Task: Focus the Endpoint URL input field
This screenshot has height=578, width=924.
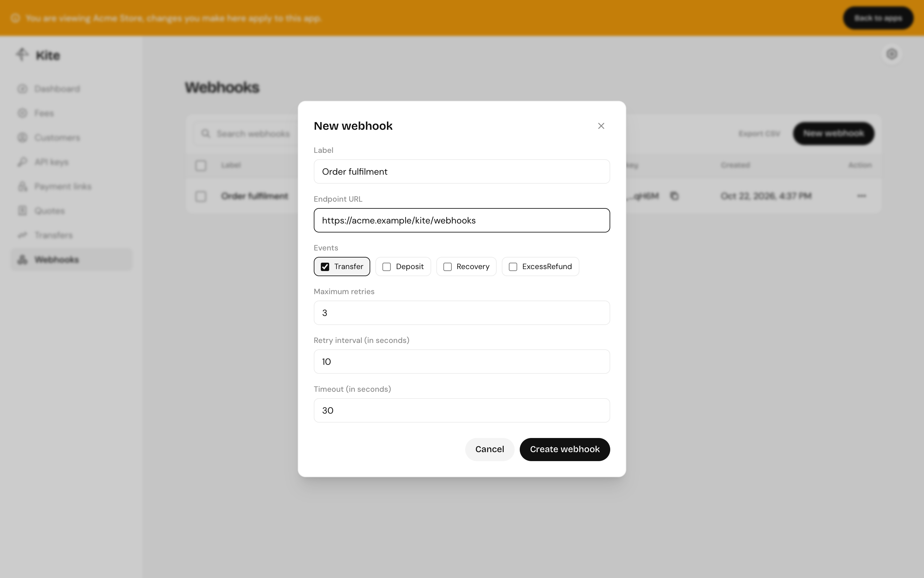Action: click(x=462, y=220)
